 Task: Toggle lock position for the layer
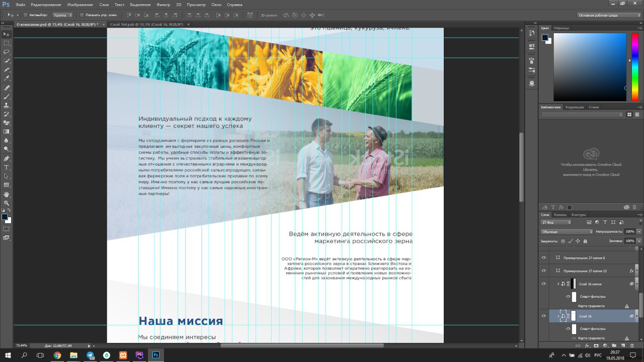click(x=578, y=241)
